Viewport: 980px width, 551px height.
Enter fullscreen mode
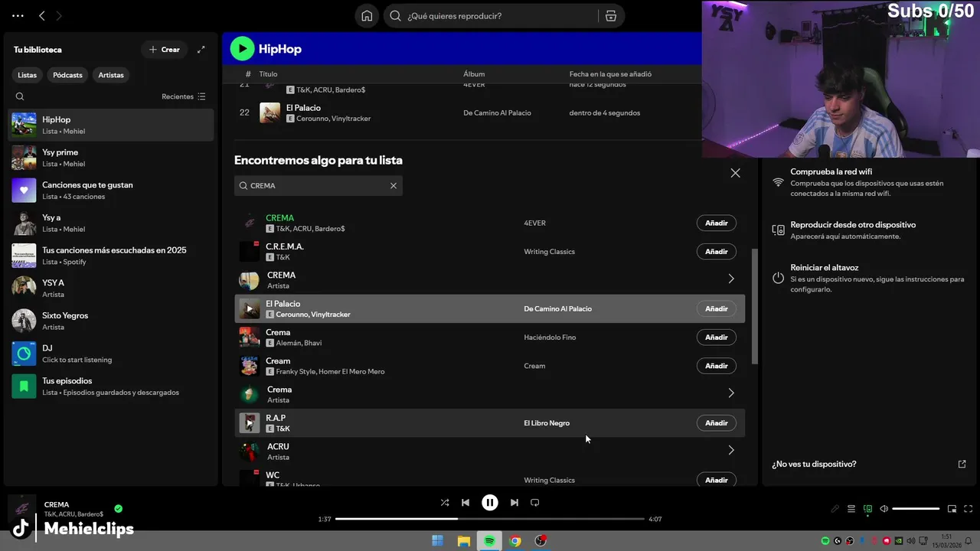[x=969, y=509]
